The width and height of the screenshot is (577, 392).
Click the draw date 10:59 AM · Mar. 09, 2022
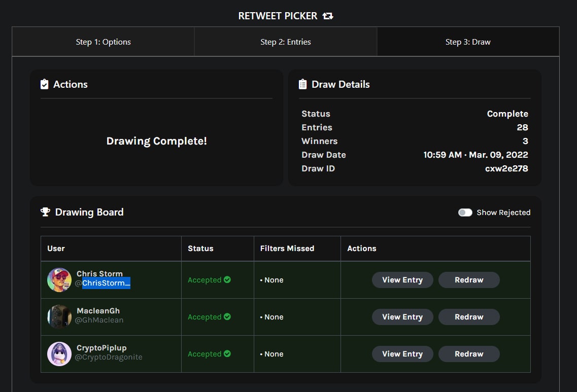pyautogui.click(x=476, y=155)
